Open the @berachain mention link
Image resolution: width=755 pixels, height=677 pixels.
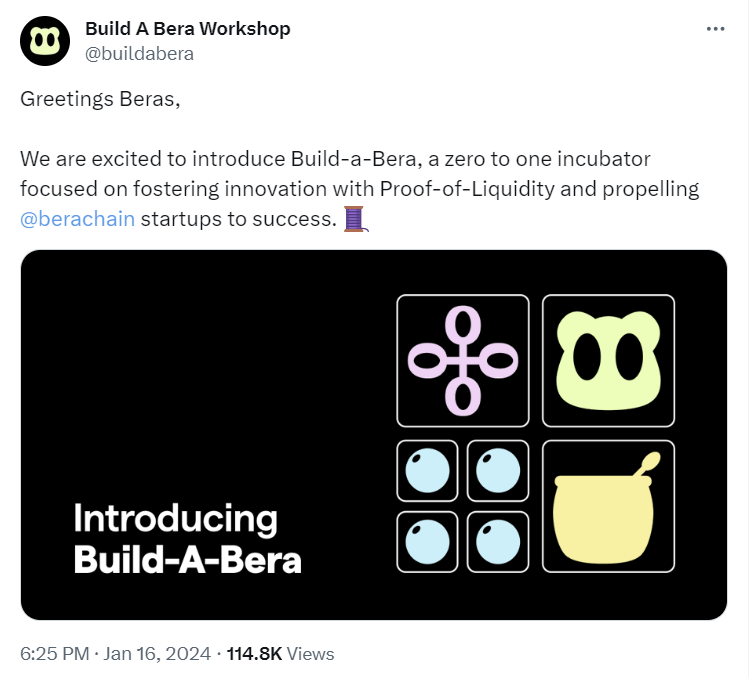coord(77,218)
